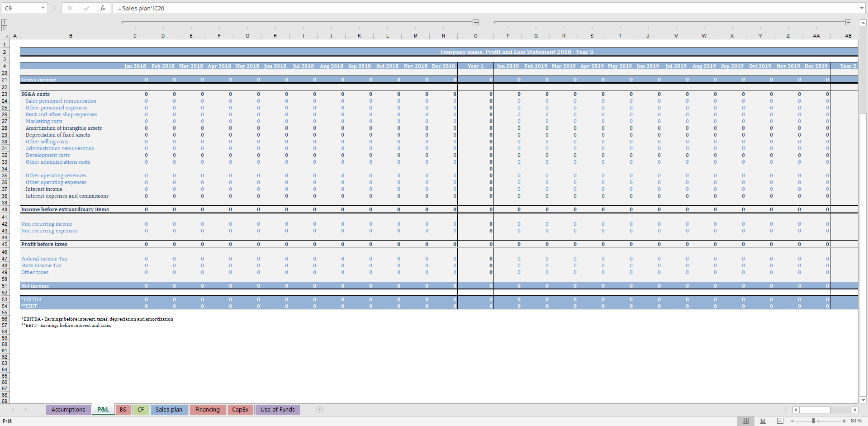Click Income before extraordinary items cell
Image resolution: width=868 pixels, height=426 pixels.
(x=70, y=209)
